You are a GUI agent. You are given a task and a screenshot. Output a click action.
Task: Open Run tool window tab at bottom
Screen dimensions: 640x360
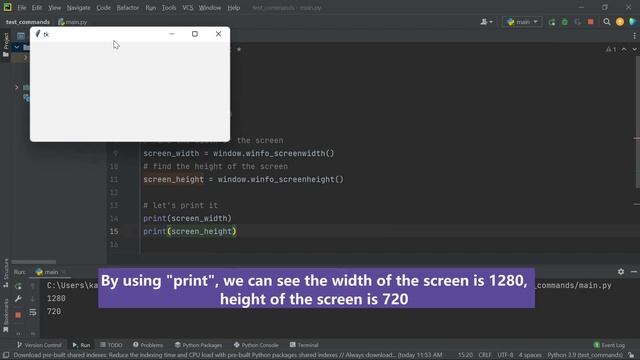81,345
